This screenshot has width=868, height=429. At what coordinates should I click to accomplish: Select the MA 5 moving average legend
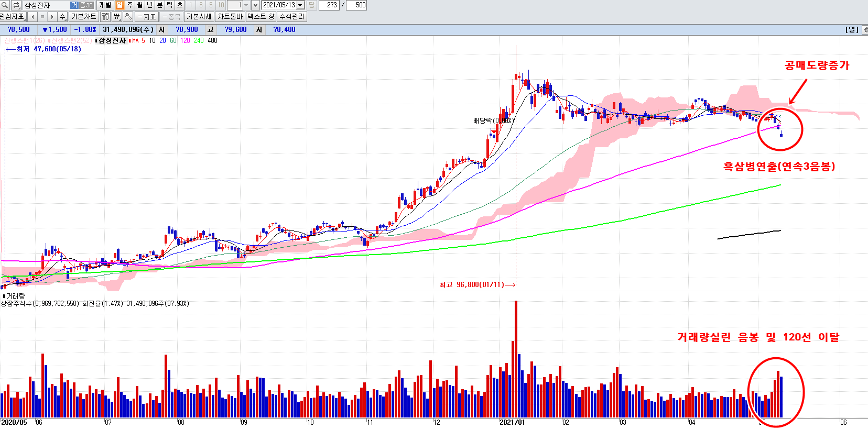(x=137, y=40)
